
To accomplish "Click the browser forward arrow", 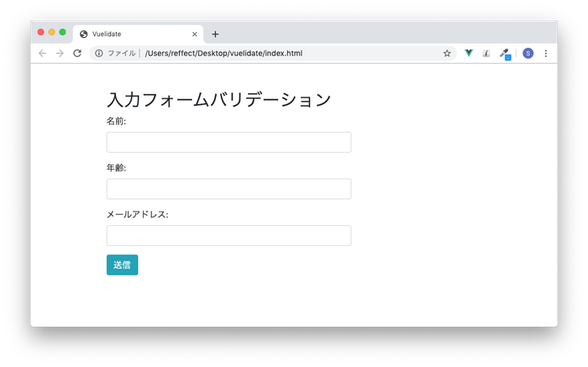I will 60,53.
